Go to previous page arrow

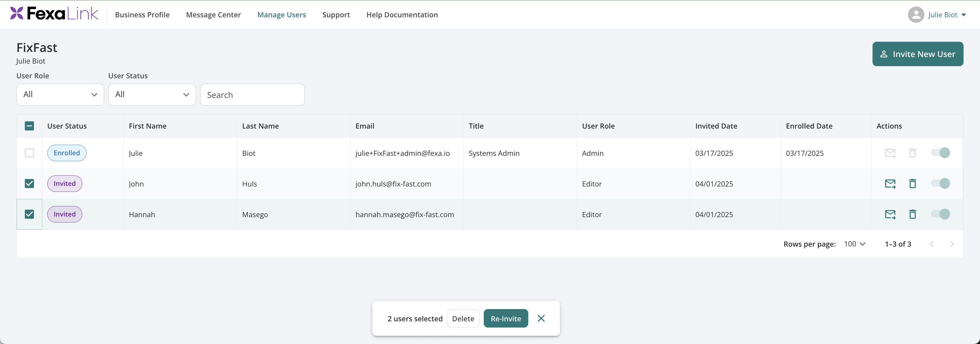932,244
